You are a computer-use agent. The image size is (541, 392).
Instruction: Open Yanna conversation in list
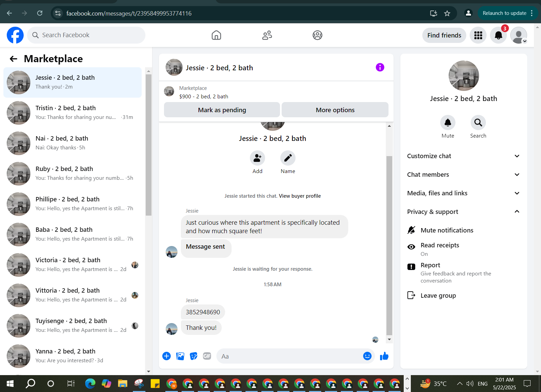click(x=73, y=356)
